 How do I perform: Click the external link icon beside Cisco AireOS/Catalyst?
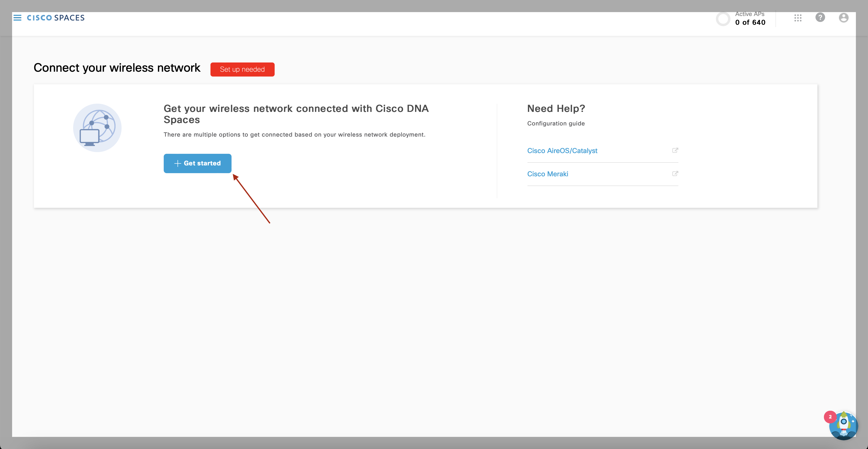(675, 150)
